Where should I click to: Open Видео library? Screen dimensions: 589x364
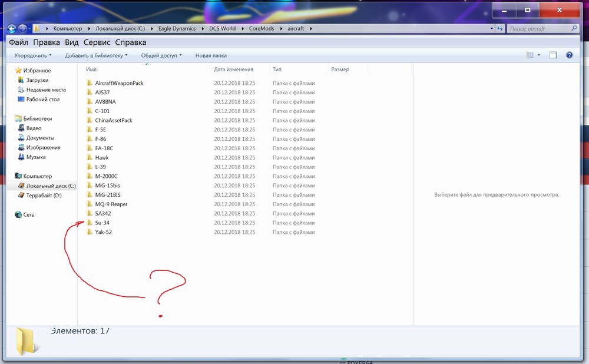point(34,128)
